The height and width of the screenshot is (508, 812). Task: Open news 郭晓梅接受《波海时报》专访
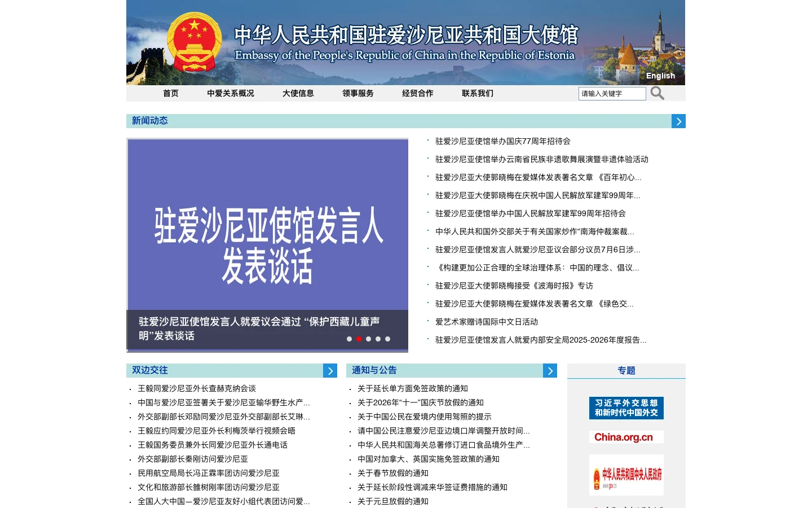pyautogui.click(x=514, y=286)
